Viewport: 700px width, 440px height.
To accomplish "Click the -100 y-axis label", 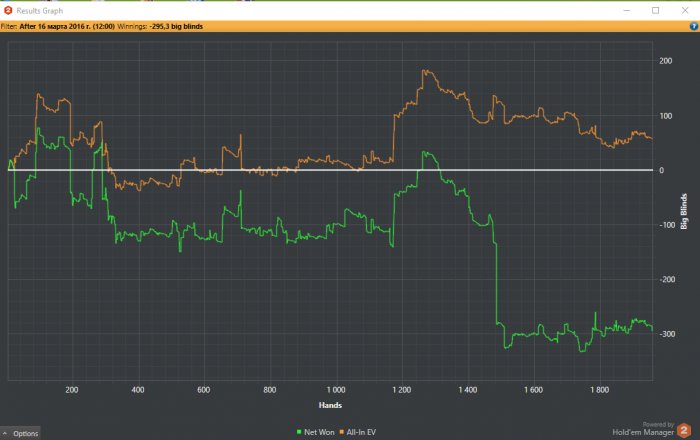I will (x=667, y=225).
